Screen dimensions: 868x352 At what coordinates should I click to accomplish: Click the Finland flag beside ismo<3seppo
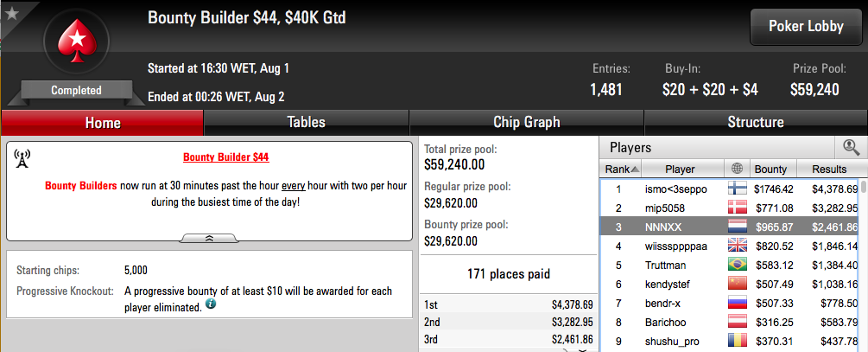point(737,189)
